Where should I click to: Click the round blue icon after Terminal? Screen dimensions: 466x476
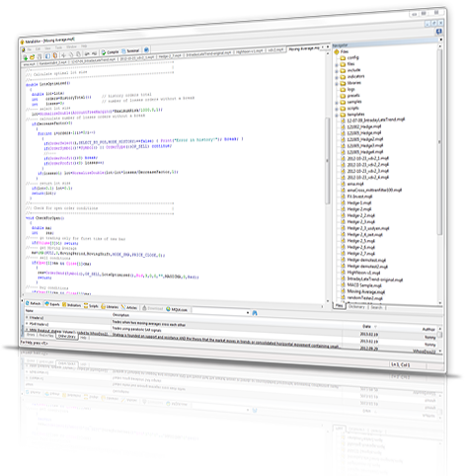click(x=146, y=49)
